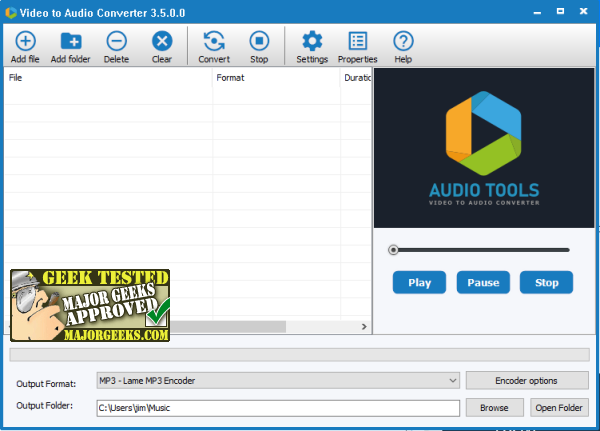Screen dimensions: 600x431
Task: Stop playback in the preview panel
Action: tap(546, 282)
